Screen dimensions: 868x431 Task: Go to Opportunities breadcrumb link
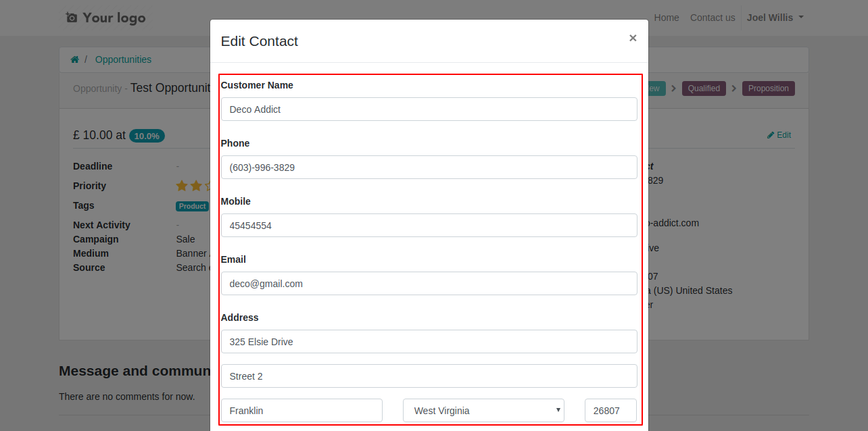(x=123, y=59)
